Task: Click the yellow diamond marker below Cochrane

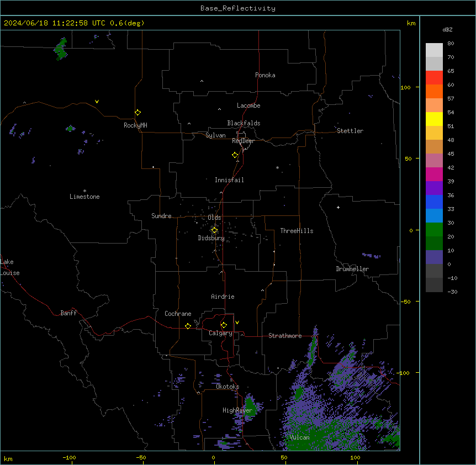Action: [x=188, y=326]
